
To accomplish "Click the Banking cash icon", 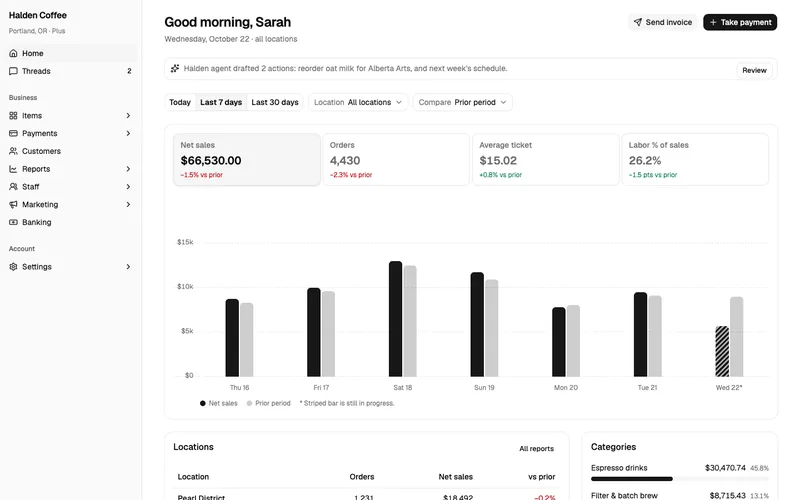I will click(13, 222).
